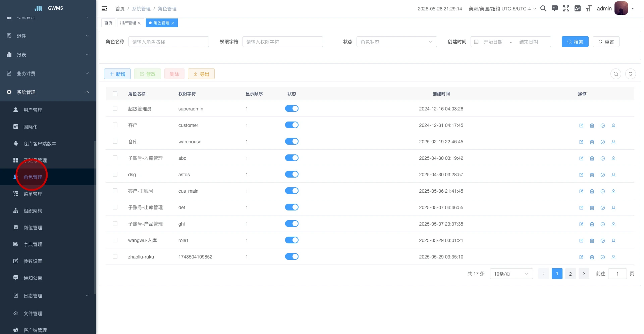The width and height of the screenshot is (644, 334).
Task: Open the admin user dropdown arrow
Action: [x=633, y=9]
